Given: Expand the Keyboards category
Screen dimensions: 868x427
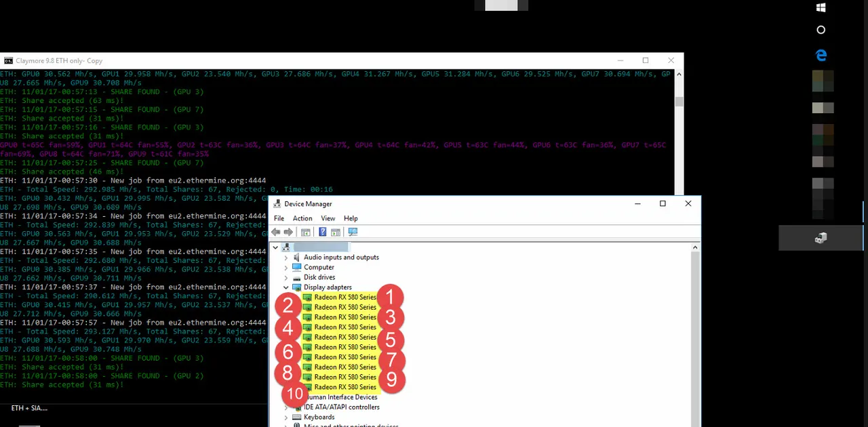Looking at the screenshot, I should 285,417.
